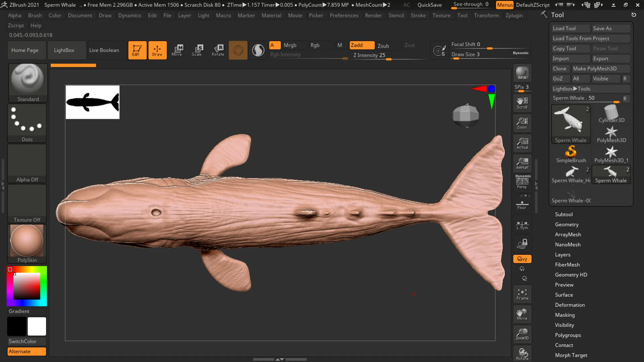Viewport: 644px width, 362px height.
Task: Toggle Draw mode
Action: click(157, 50)
